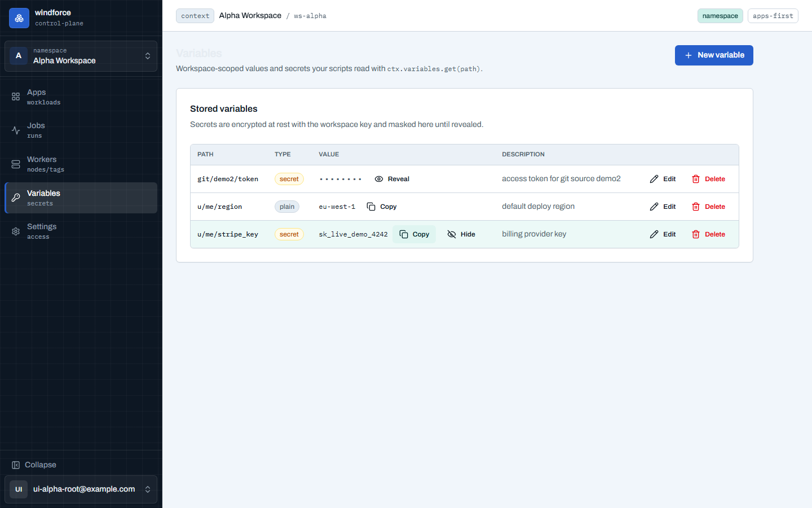Click the context badge in header

(195, 16)
